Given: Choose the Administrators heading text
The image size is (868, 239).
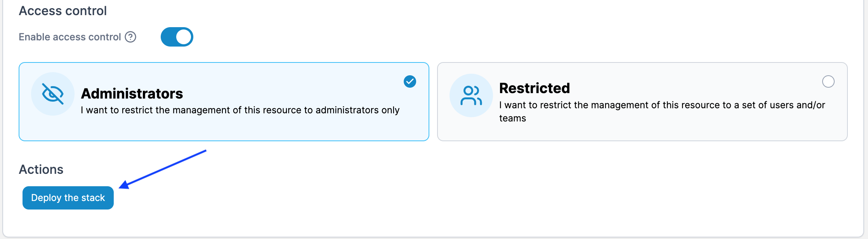Looking at the screenshot, I should click(x=132, y=94).
